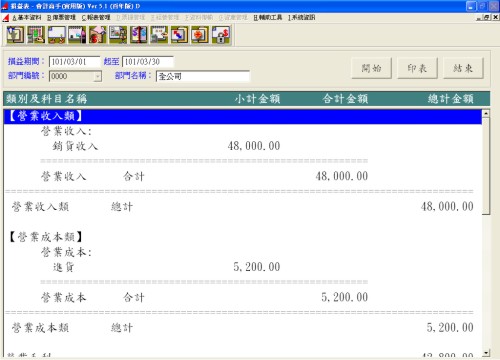The image size is (500, 360).
Task: Click the start date field 101/03/01
Action: [x=75, y=62]
